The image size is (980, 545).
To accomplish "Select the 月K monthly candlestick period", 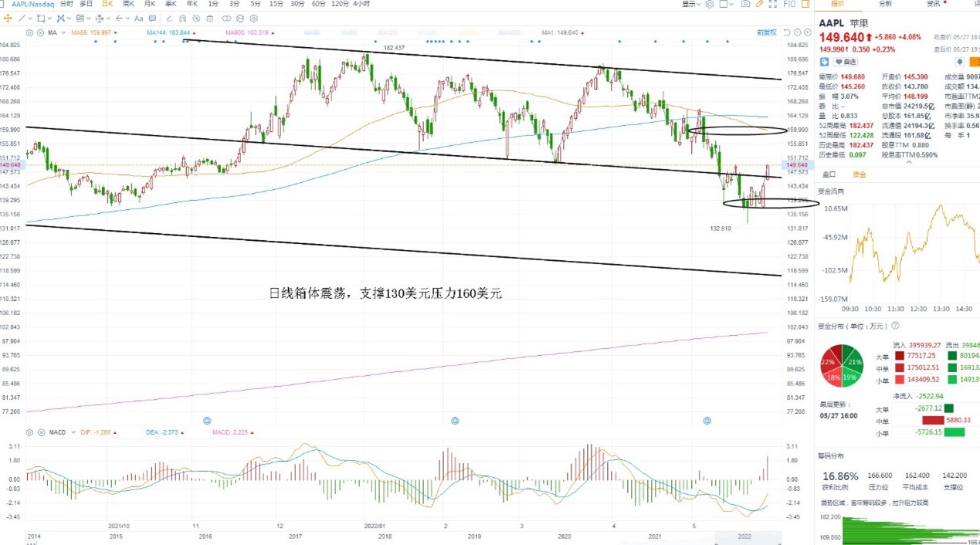I will 150,4.
